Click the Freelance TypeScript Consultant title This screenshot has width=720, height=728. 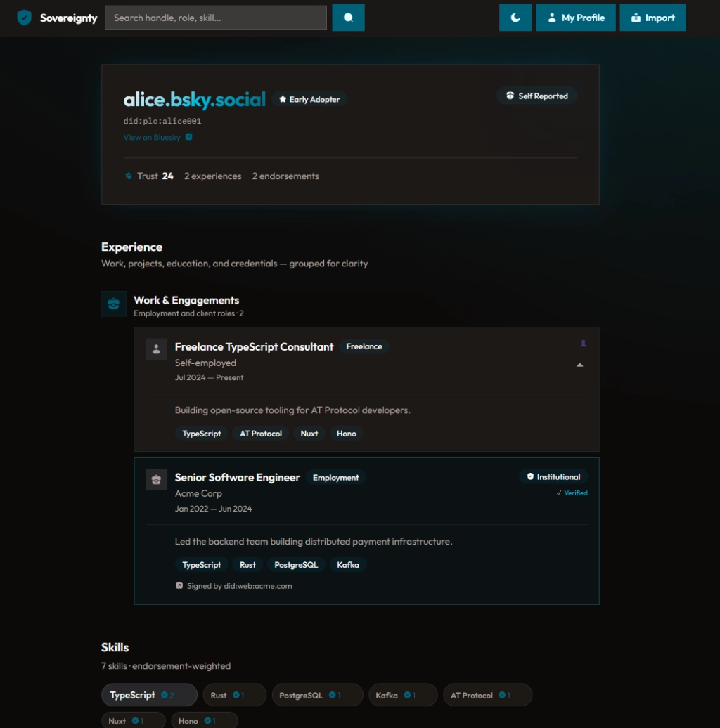[x=254, y=347]
